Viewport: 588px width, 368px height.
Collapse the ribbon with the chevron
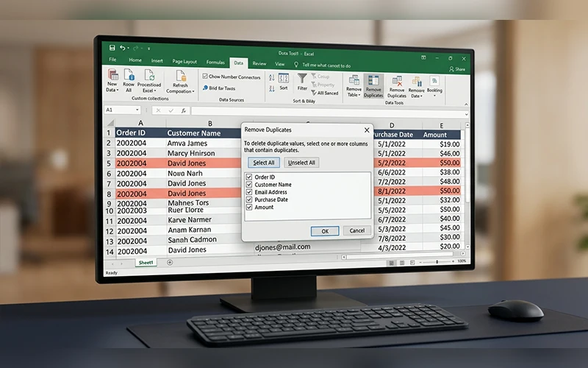click(x=466, y=104)
